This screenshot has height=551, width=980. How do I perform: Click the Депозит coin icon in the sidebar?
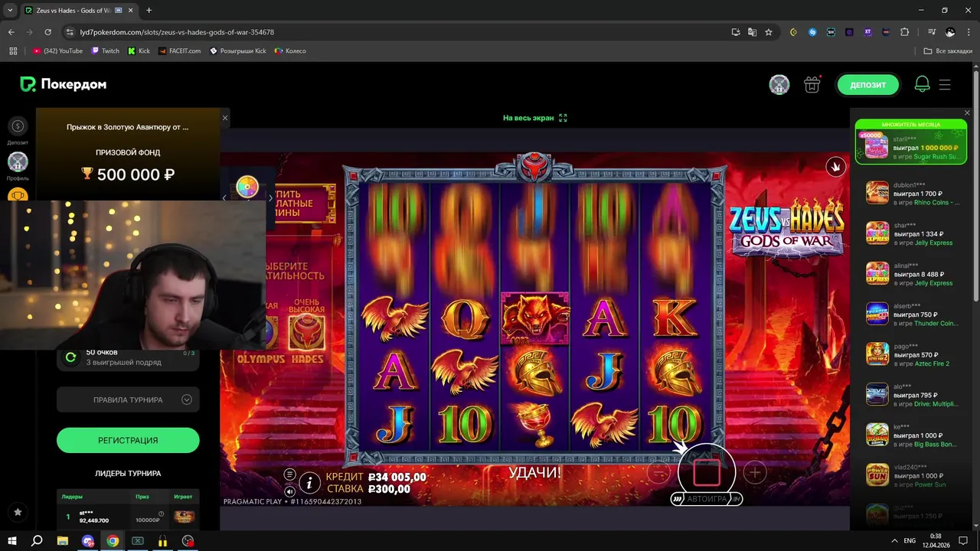(x=18, y=126)
